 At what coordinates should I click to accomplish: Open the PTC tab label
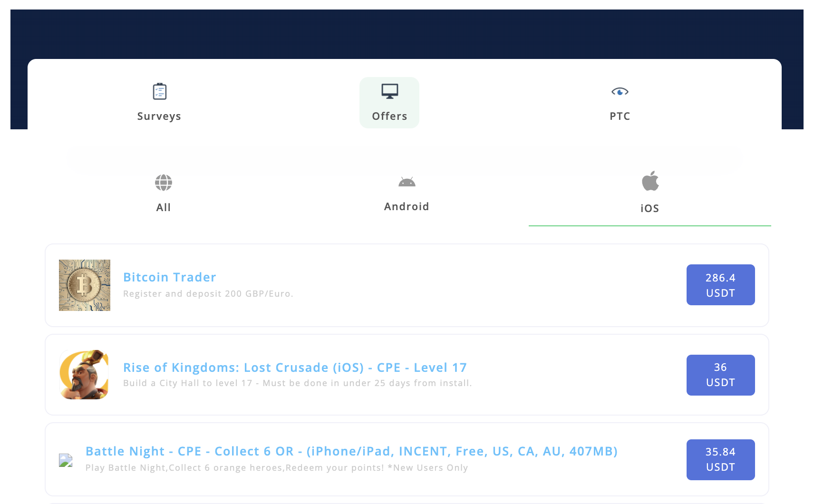tap(620, 116)
